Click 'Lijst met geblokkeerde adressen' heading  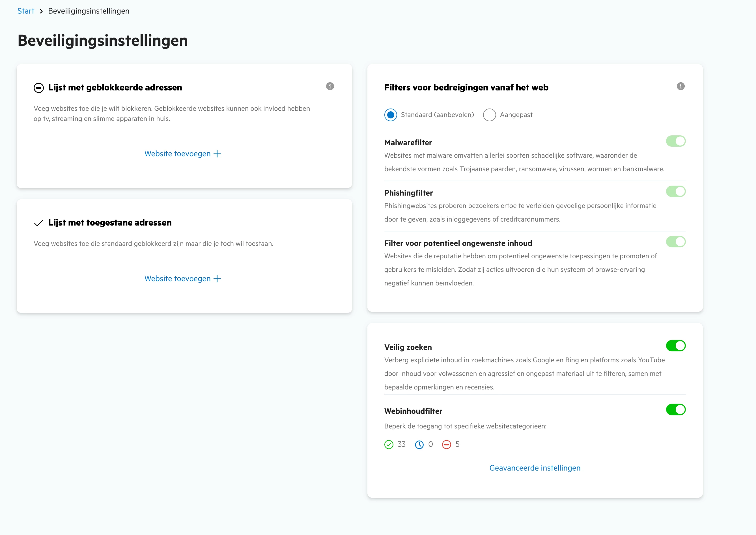115,88
